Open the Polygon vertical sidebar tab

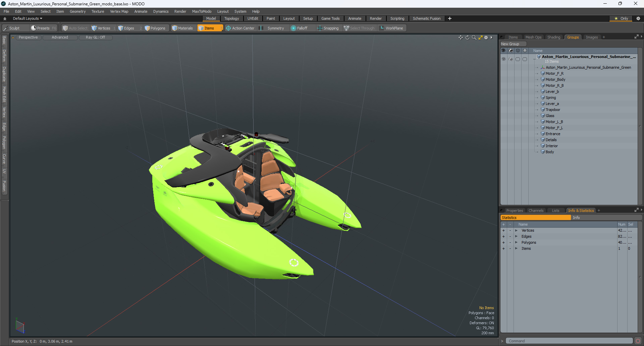click(4, 142)
